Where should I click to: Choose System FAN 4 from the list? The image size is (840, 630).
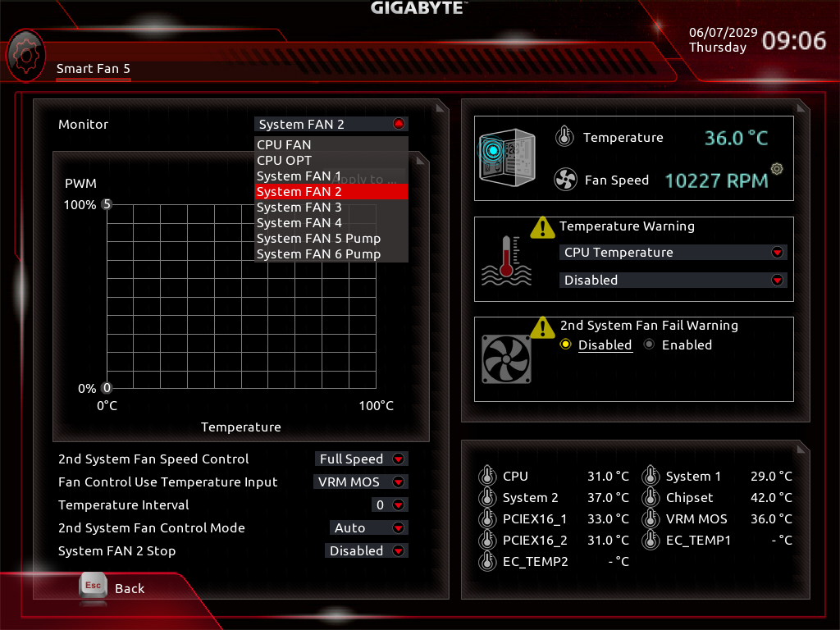click(331, 222)
